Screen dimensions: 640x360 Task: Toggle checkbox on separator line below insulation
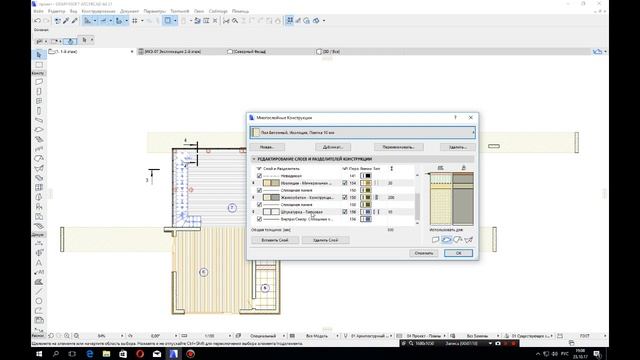coord(259,190)
